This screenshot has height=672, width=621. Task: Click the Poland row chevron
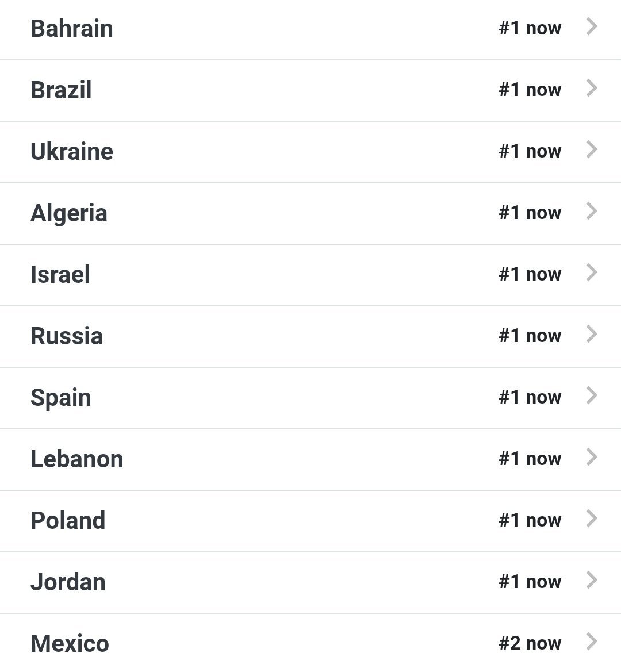click(x=592, y=519)
